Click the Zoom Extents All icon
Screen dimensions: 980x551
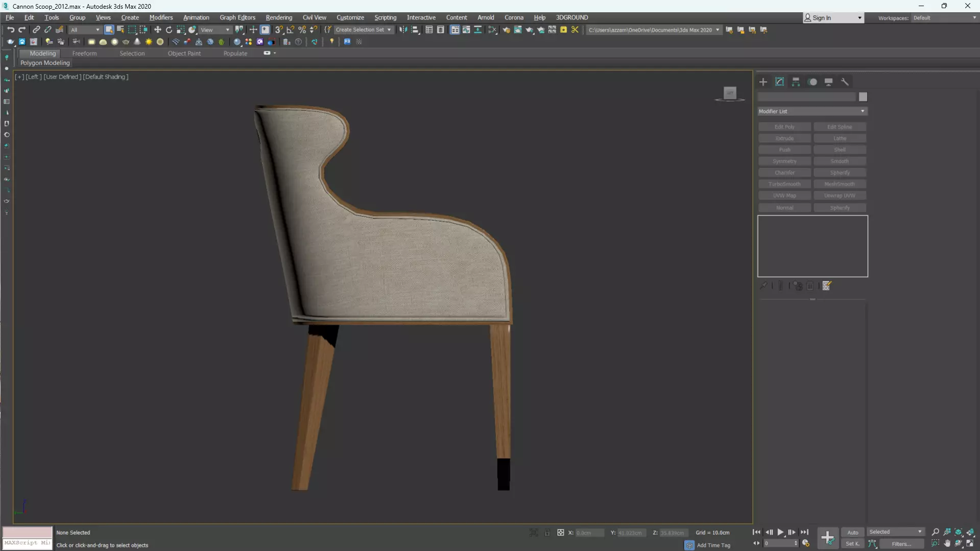click(x=970, y=532)
